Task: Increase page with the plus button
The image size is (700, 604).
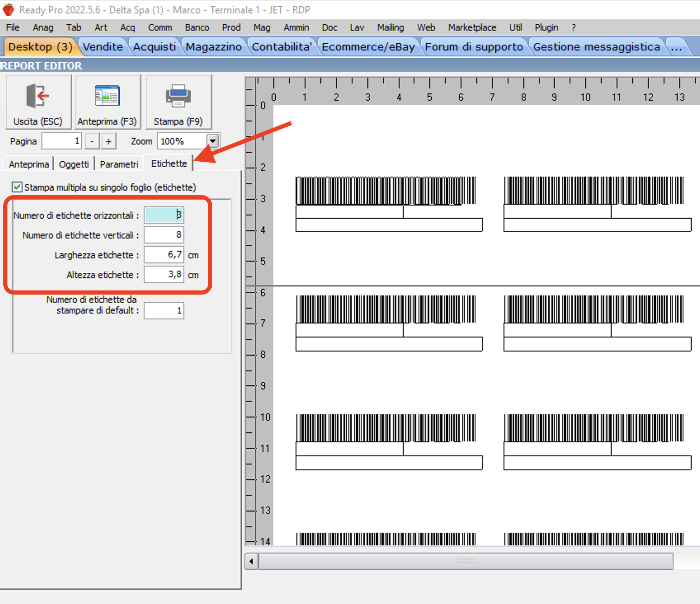Action: click(109, 141)
